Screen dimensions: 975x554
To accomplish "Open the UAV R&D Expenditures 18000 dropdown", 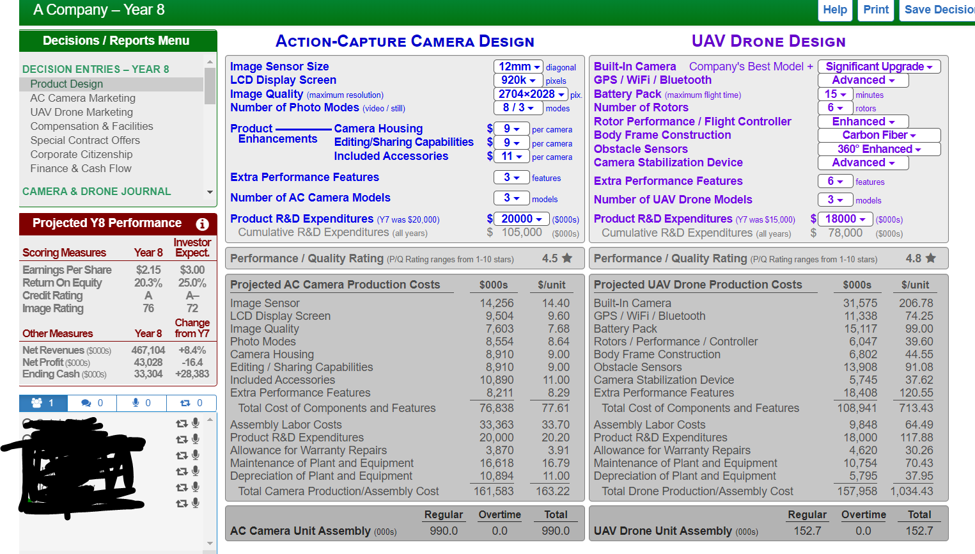I will coord(845,219).
